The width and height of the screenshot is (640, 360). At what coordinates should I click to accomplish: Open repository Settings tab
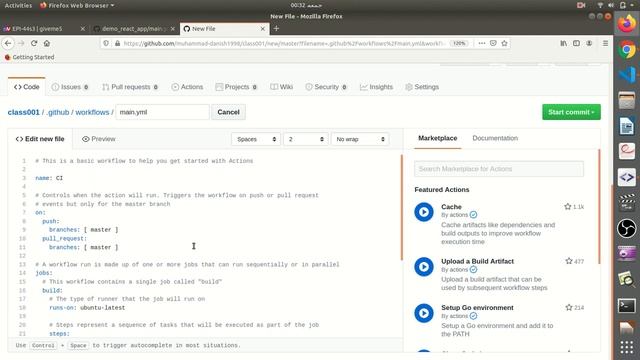tap(422, 87)
